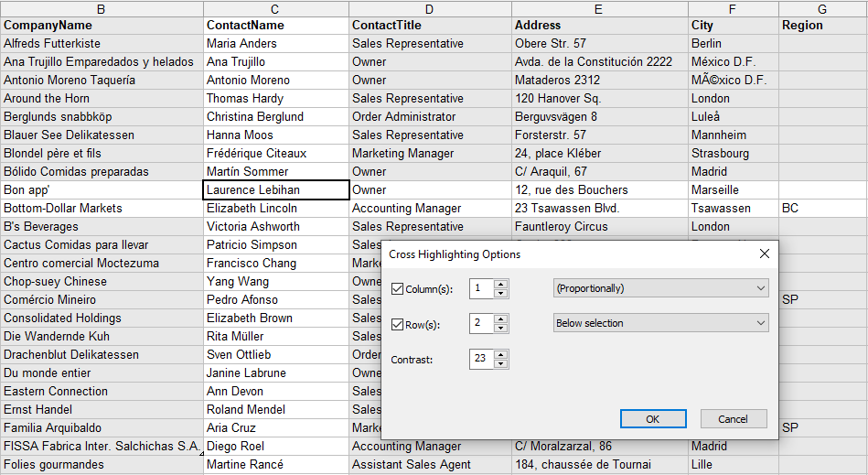This screenshot has height=475, width=868.
Task: Select the BC region cell
Action: click(822, 209)
